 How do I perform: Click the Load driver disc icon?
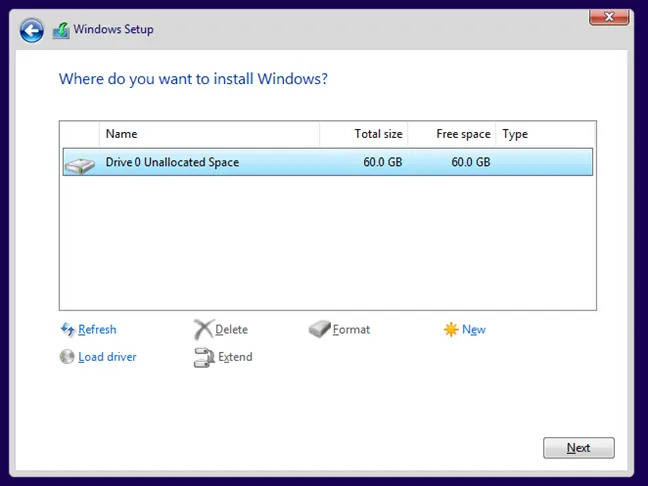[x=67, y=357]
